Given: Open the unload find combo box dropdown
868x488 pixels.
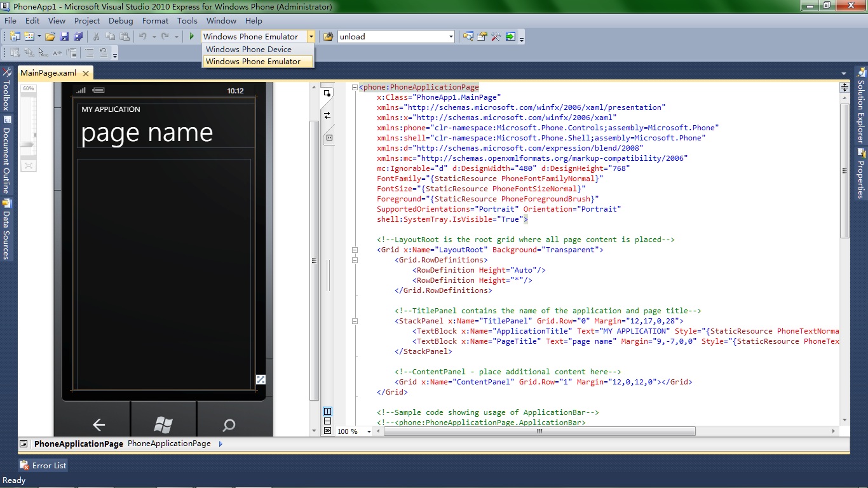Looking at the screenshot, I should click(451, 37).
